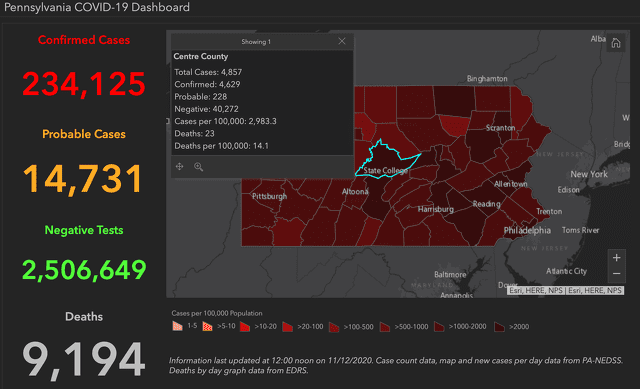This screenshot has width=640, height=389.
Task: Click the >100-500 legend swatch
Action: [x=334, y=327]
